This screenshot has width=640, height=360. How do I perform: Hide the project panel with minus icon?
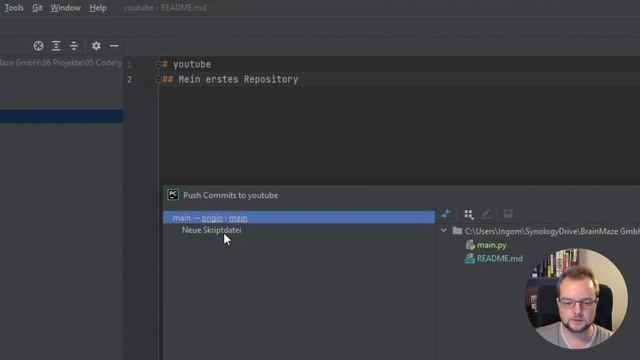click(x=114, y=46)
